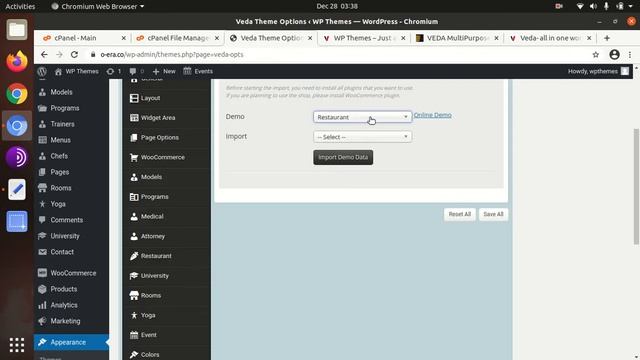Open the Chromium profile avatar
This screenshot has height=360, width=640.
click(x=614, y=55)
